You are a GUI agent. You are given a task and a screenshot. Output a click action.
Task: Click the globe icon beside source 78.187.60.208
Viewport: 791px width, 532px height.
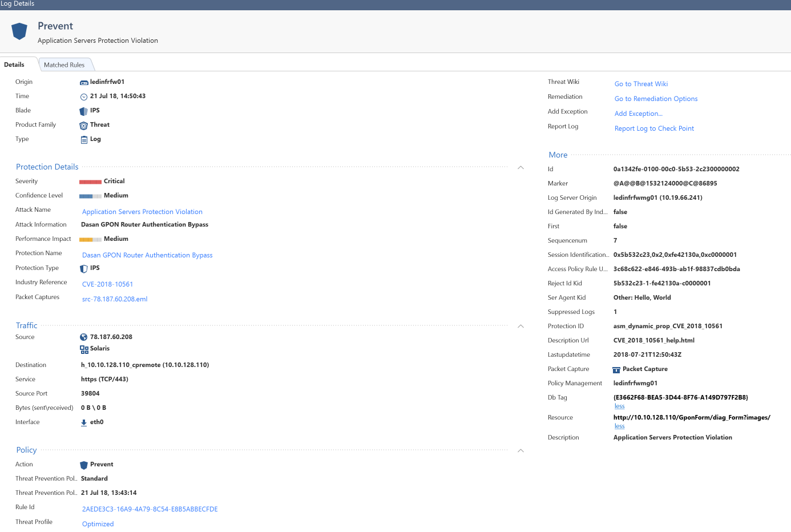tap(84, 337)
